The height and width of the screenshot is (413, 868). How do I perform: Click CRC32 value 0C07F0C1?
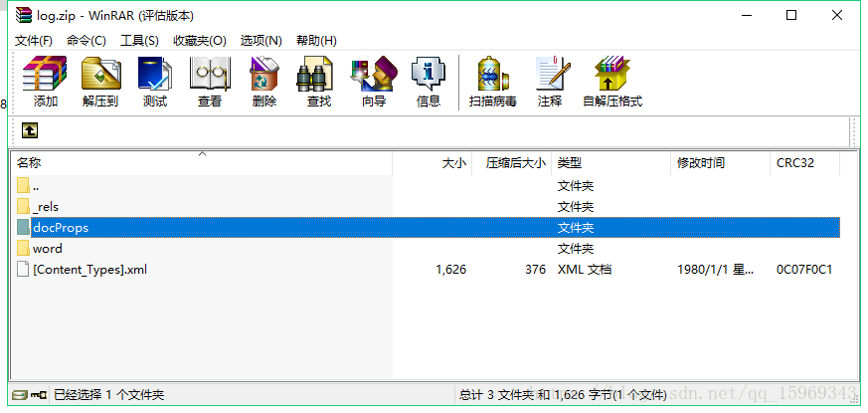[803, 270]
